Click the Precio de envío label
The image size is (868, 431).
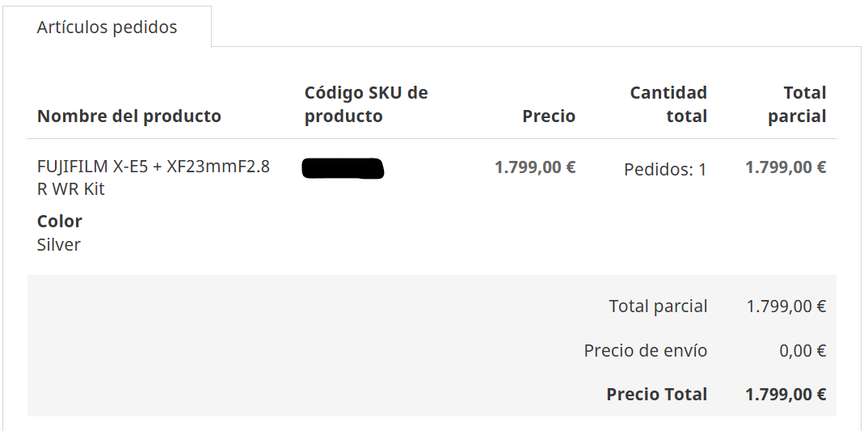(x=645, y=351)
